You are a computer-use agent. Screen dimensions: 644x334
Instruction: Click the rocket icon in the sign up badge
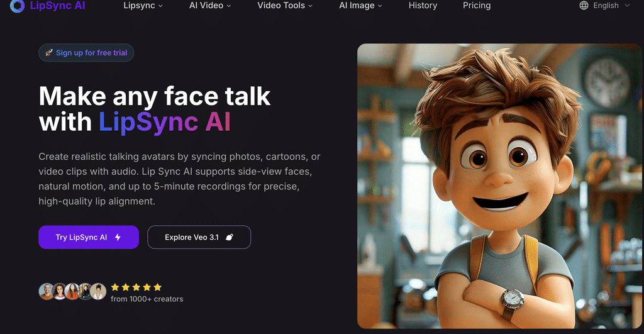(x=49, y=53)
